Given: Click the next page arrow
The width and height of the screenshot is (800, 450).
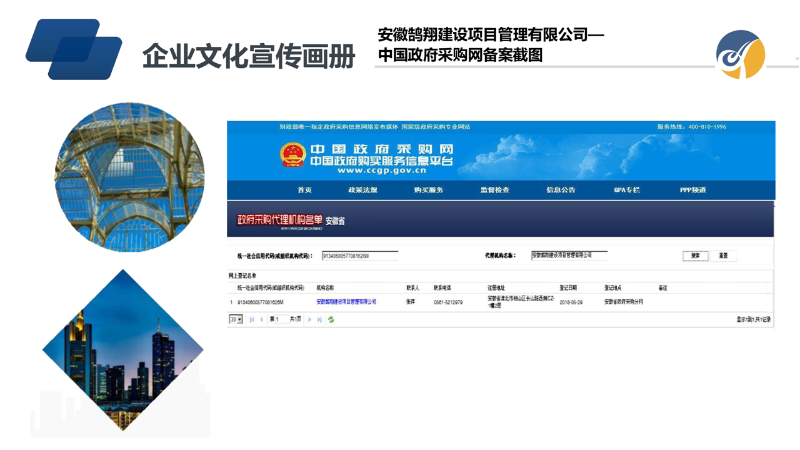Looking at the screenshot, I should coord(309,319).
